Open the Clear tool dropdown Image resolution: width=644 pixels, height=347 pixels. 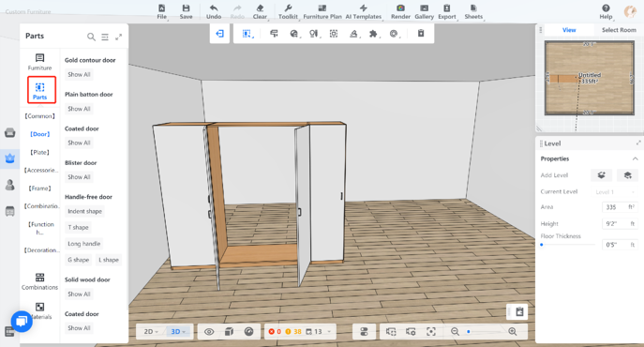(x=260, y=12)
